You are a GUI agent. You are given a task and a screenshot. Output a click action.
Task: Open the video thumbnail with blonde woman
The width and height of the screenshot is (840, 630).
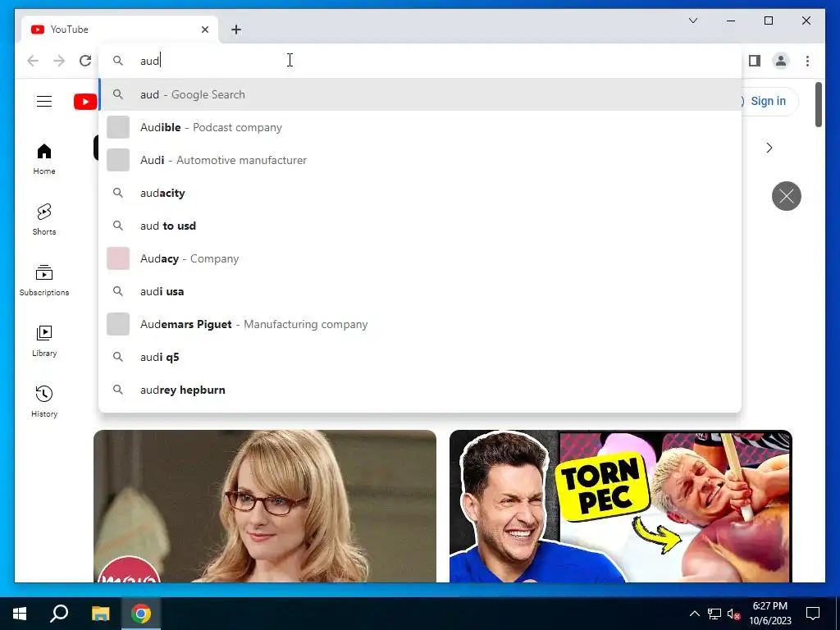(265, 505)
